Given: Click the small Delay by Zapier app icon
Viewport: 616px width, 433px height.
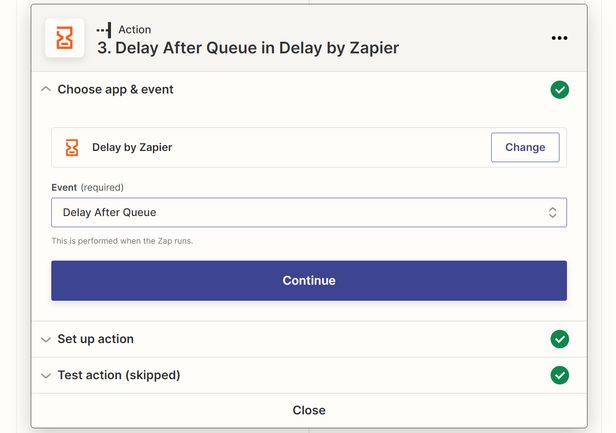Looking at the screenshot, I should [x=72, y=147].
